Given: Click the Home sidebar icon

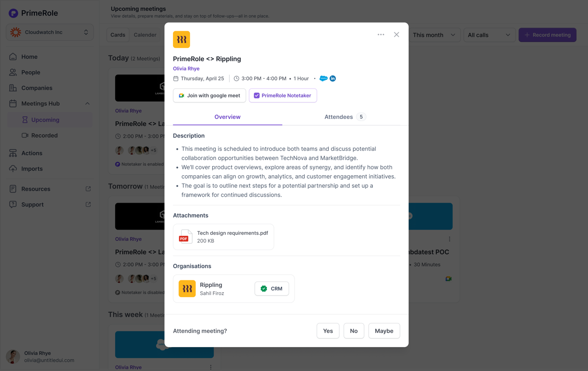Looking at the screenshot, I should point(13,57).
